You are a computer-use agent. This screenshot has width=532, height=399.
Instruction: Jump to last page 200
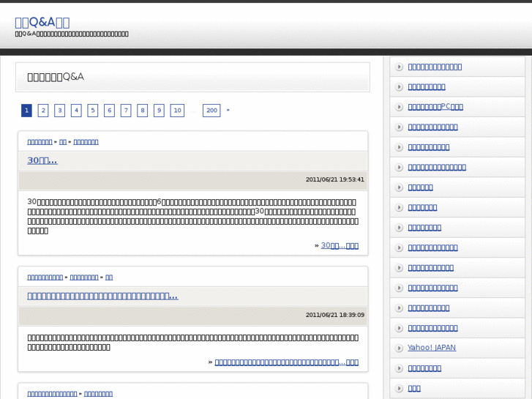tap(211, 111)
